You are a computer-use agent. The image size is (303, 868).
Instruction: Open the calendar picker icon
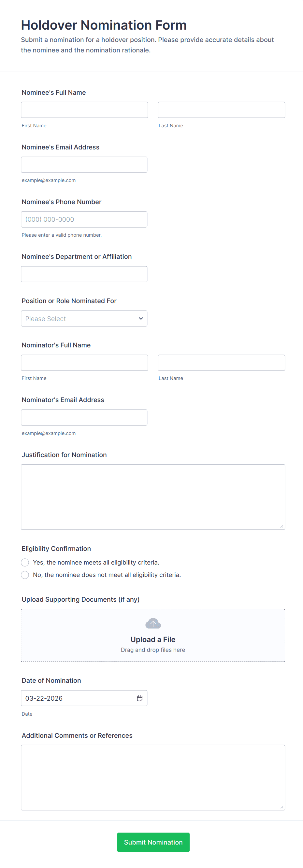pyautogui.click(x=139, y=698)
